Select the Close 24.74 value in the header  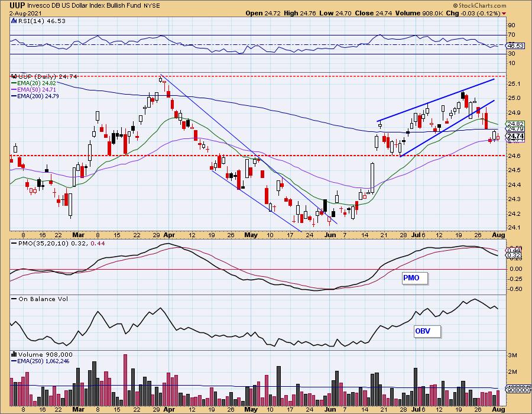[x=373, y=13]
